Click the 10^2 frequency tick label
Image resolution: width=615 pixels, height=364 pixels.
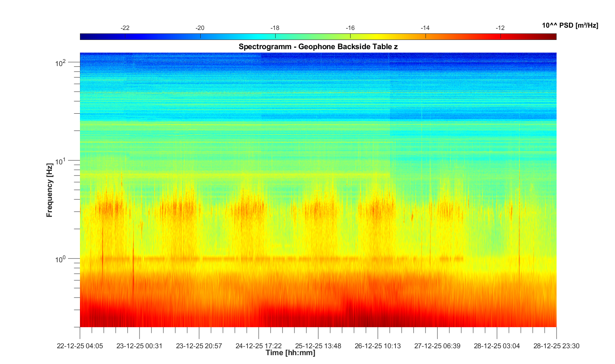(61, 63)
